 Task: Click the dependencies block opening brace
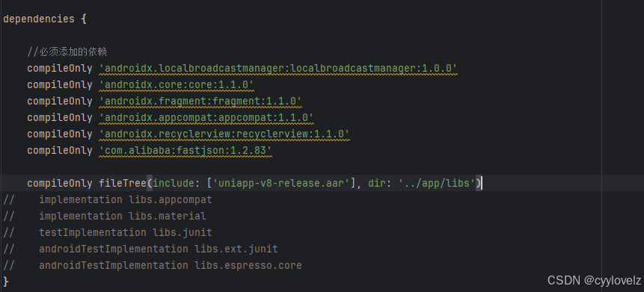pyautogui.click(x=84, y=19)
